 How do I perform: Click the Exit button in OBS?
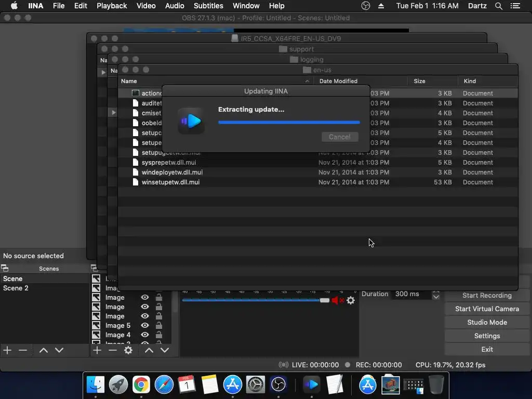coord(487,350)
